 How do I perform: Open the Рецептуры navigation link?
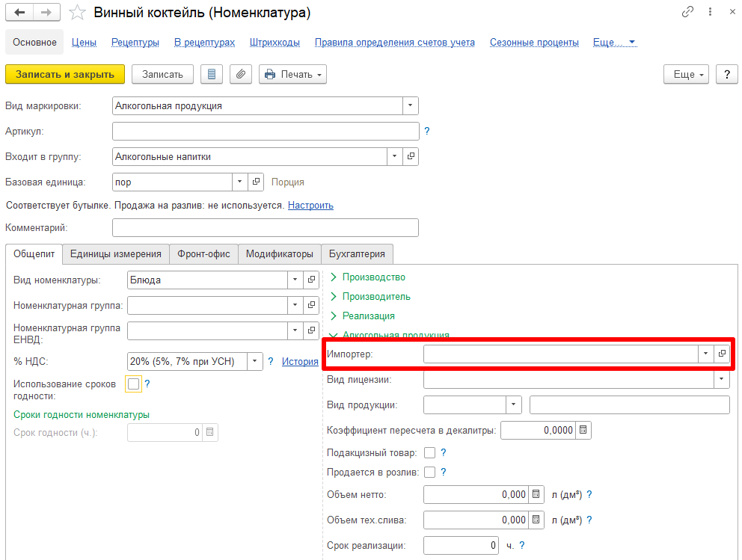click(135, 43)
